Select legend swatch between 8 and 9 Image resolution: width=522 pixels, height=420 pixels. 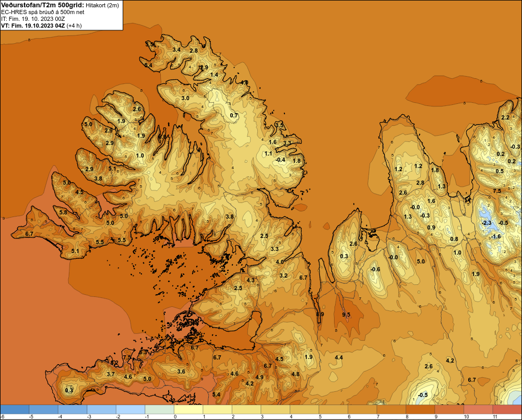point(420,410)
